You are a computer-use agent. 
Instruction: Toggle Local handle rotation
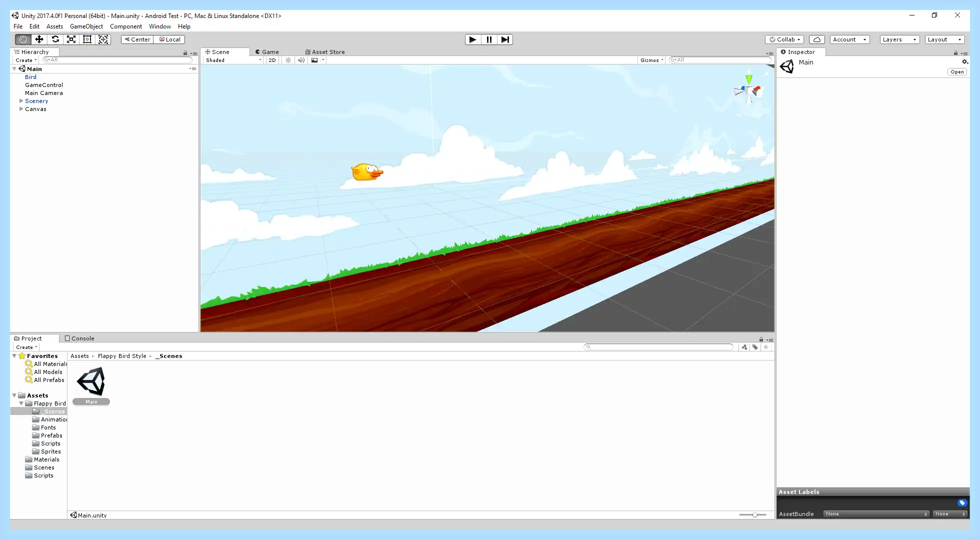click(169, 39)
